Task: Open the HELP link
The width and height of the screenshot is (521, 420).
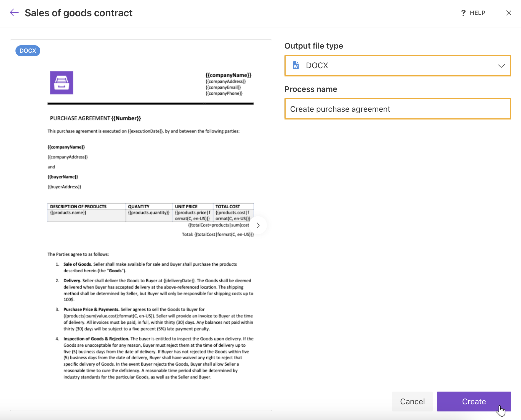Action: tap(477, 13)
